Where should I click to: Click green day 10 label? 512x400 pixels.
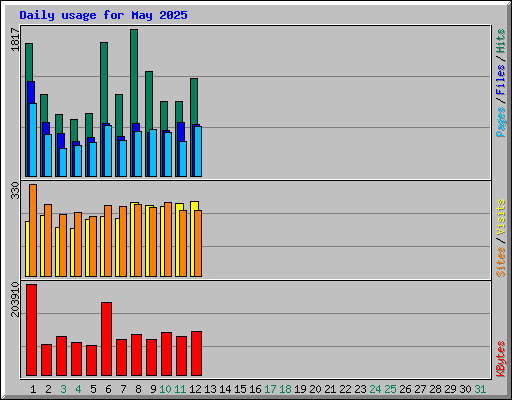click(165, 389)
